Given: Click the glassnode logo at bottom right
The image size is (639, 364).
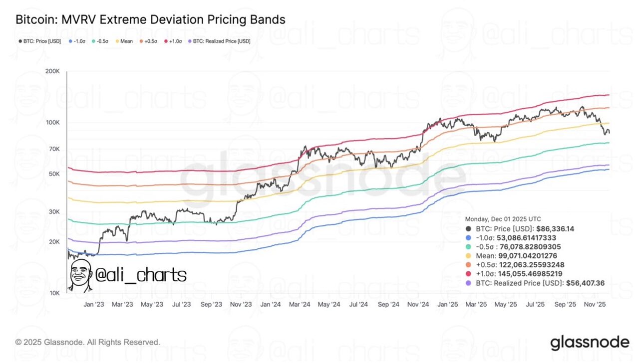Looking at the screenshot, I should [590, 343].
